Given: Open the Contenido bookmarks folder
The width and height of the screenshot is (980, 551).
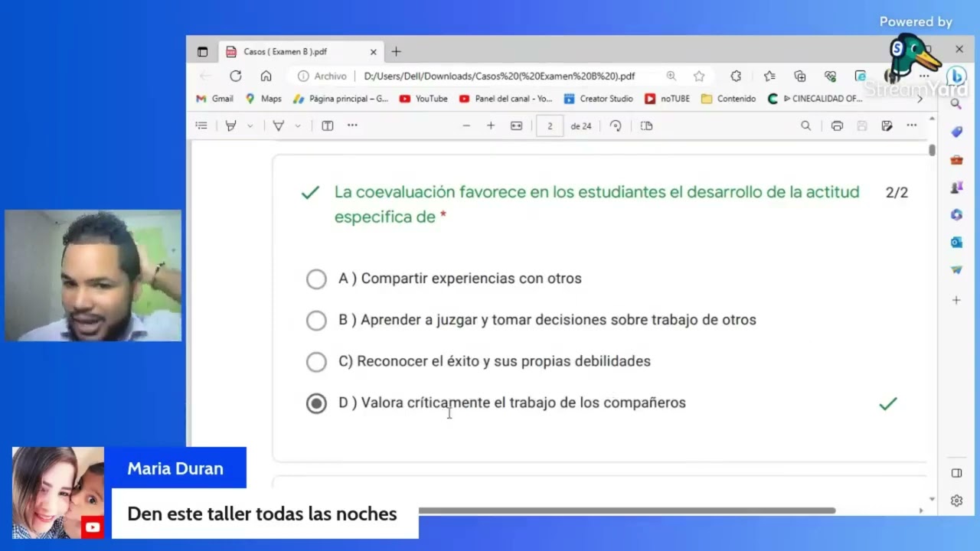Looking at the screenshot, I should pyautogui.click(x=728, y=99).
